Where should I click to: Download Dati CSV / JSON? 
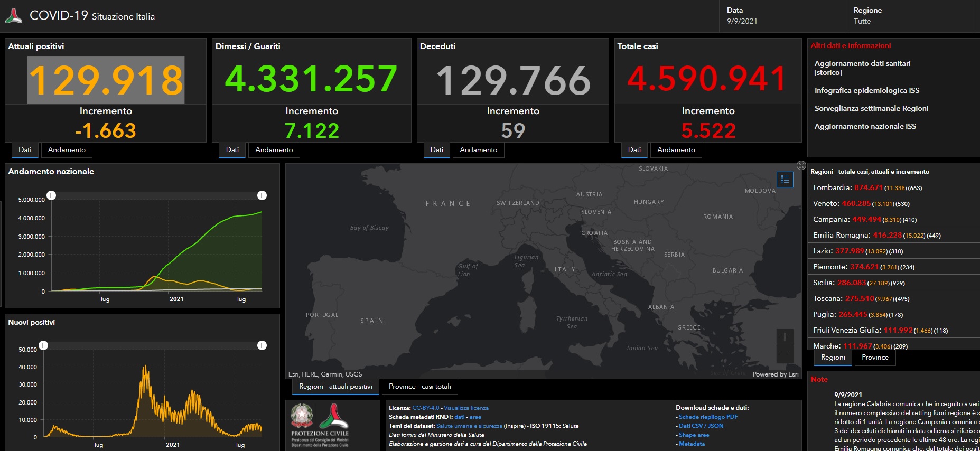[701, 426]
